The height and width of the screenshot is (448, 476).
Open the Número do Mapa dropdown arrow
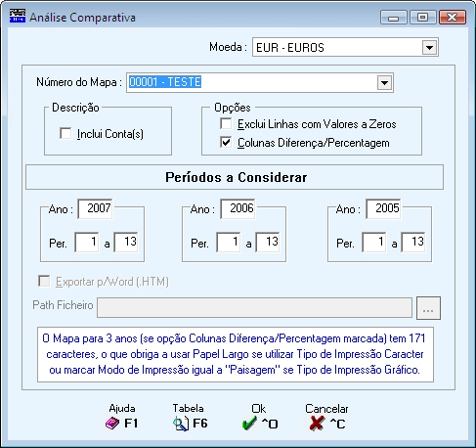point(384,82)
